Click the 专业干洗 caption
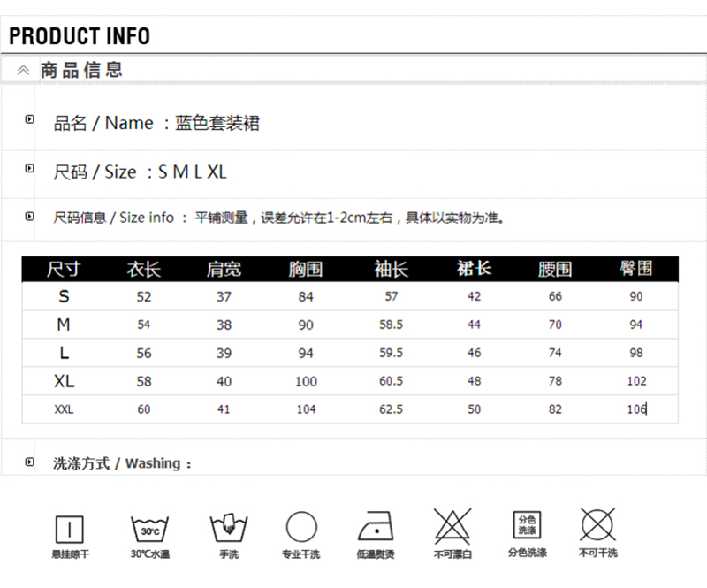The image size is (707, 588). tap(300, 554)
